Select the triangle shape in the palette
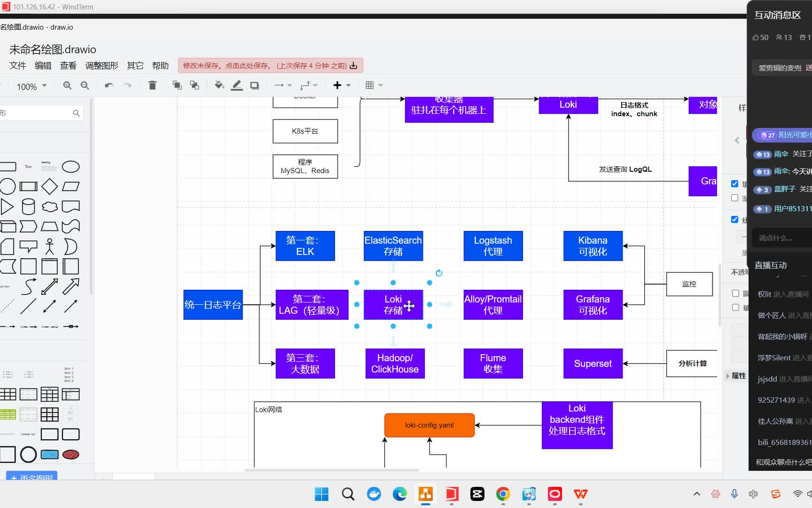The image size is (812, 508). 7,206
